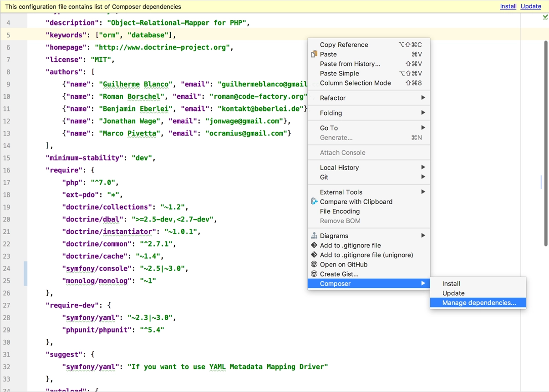Image resolution: width=549 pixels, height=392 pixels.
Task: Click the icon beside 'Add to .gitignore file (unignore)'
Action: pos(314,255)
